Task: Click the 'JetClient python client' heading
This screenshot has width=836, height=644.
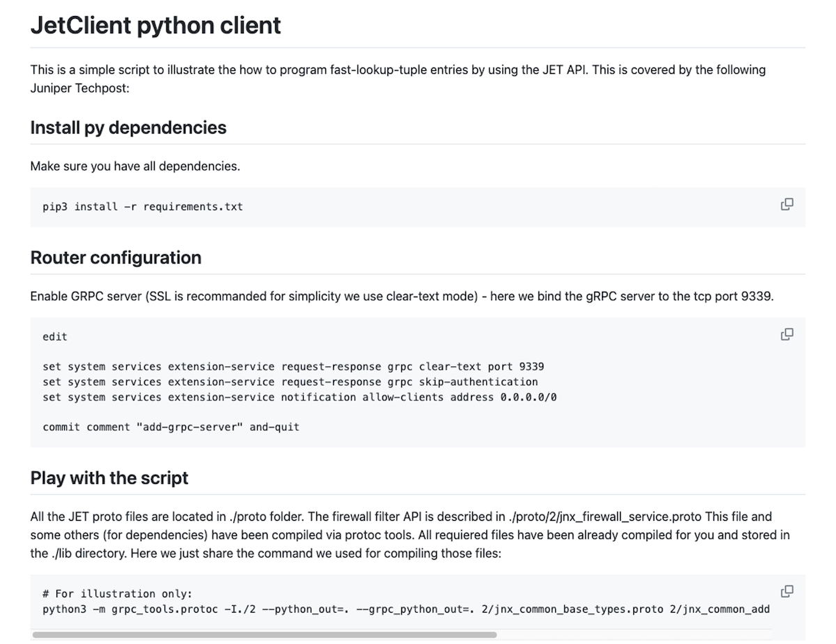Action: click(x=156, y=25)
